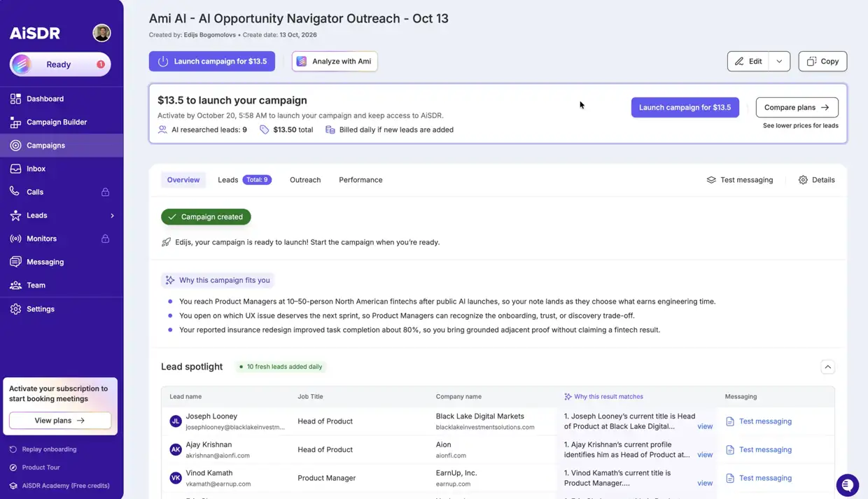This screenshot has width=868, height=499.
Task: Click Launch campaign button in billing banner
Action: [x=685, y=107]
